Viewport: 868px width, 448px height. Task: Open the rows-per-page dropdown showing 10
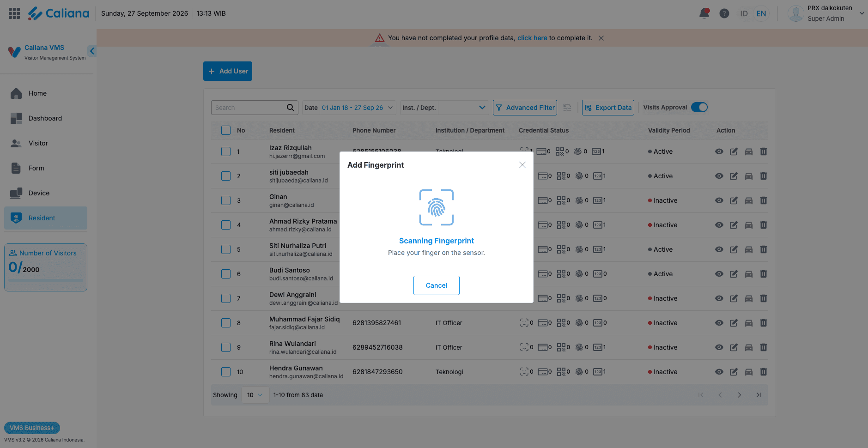point(255,395)
